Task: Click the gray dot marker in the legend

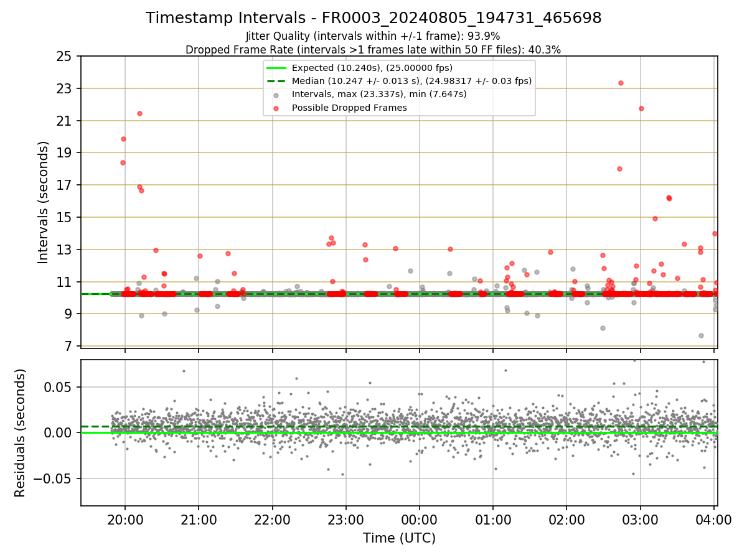Action: [x=276, y=95]
